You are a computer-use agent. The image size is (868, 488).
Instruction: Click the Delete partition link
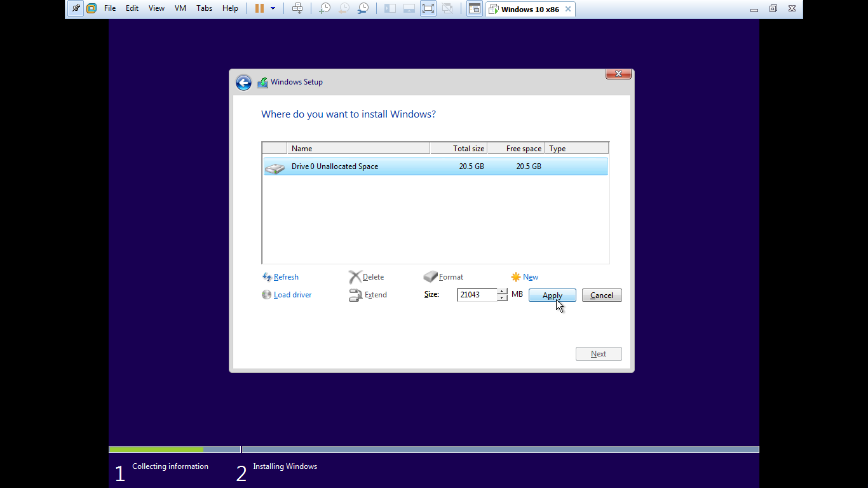click(x=373, y=277)
